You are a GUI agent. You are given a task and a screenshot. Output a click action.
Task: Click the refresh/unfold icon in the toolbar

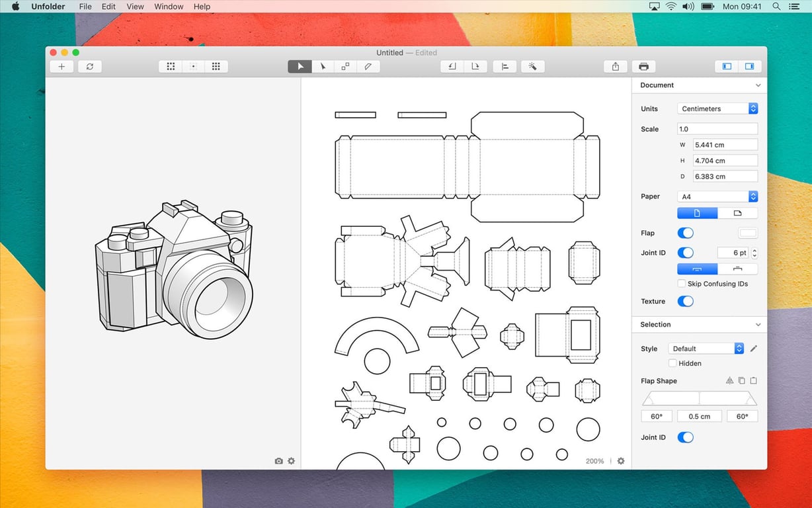tap(89, 66)
